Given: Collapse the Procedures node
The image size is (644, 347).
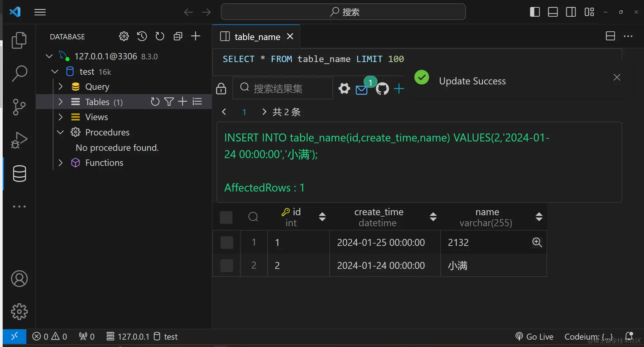Looking at the screenshot, I should click(x=60, y=132).
